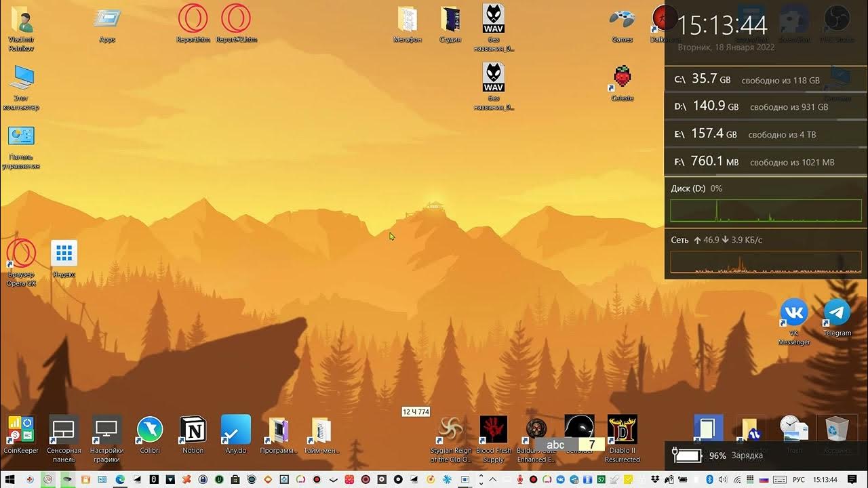Open the Report.htm Opera file
Viewport: 868px width, 488px height.
[x=193, y=24]
